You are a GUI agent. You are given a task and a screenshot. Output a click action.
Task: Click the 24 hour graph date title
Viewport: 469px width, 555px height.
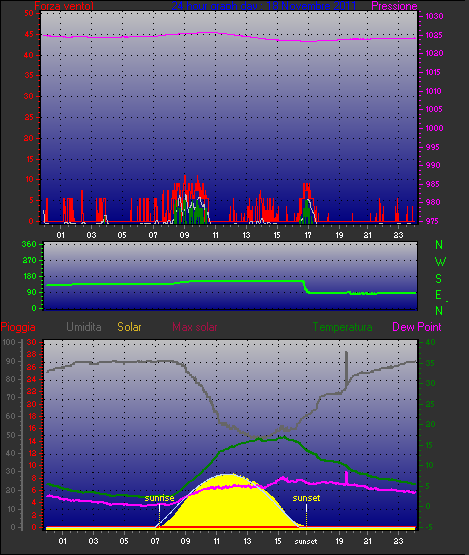[264, 6]
